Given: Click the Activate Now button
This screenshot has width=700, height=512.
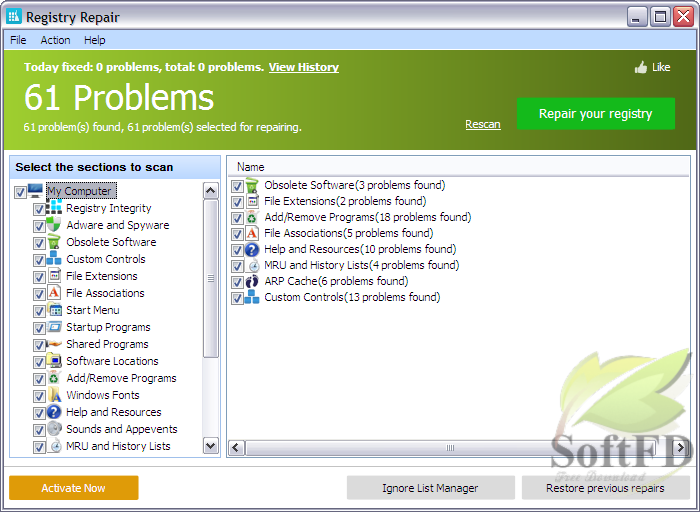Looking at the screenshot, I should pyautogui.click(x=74, y=488).
